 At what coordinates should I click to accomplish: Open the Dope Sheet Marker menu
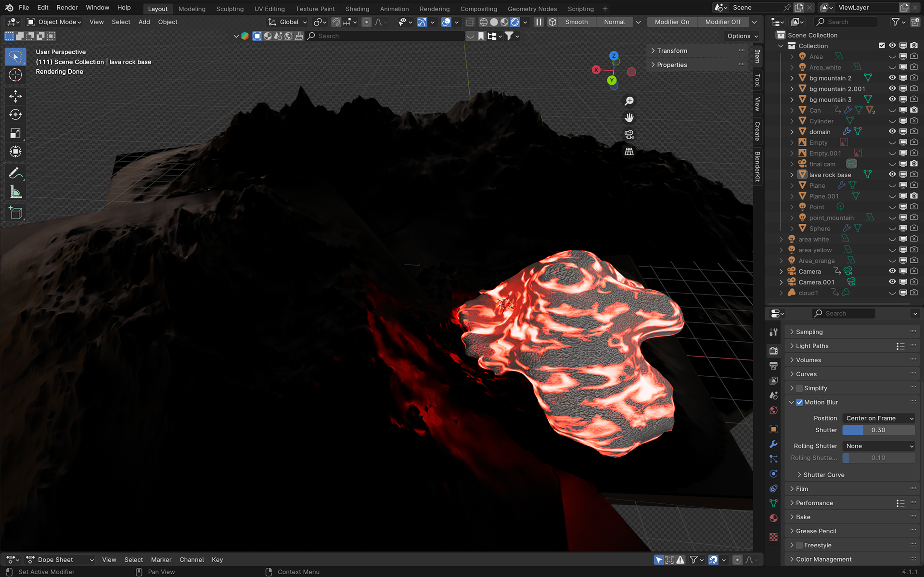tap(161, 560)
